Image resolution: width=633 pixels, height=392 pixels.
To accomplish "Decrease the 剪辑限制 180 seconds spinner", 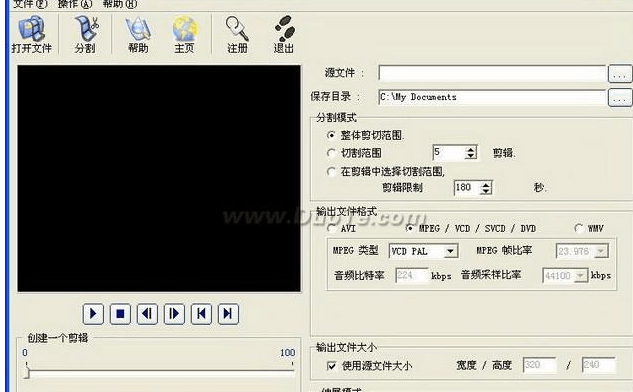I will (486, 191).
